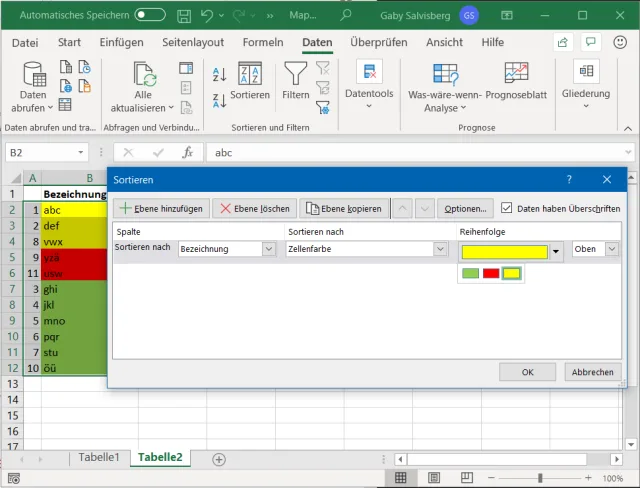
Task: Click the Daten abrufen database icon
Action: pyautogui.click(x=34, y=75)
